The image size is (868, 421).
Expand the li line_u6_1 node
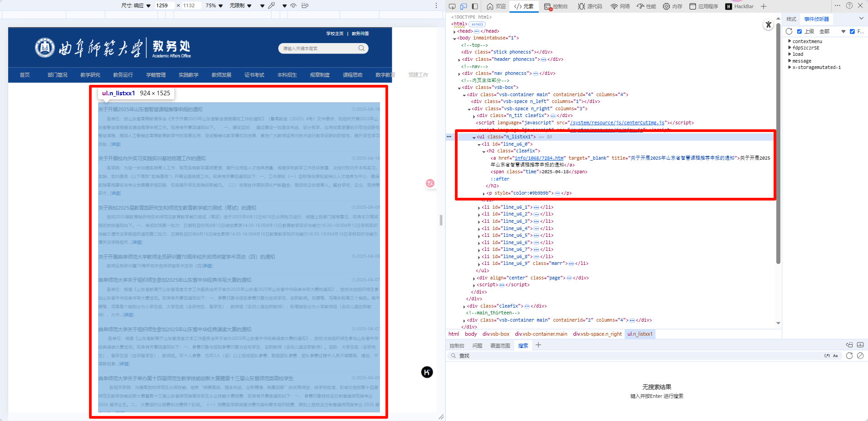coord(479,207)
